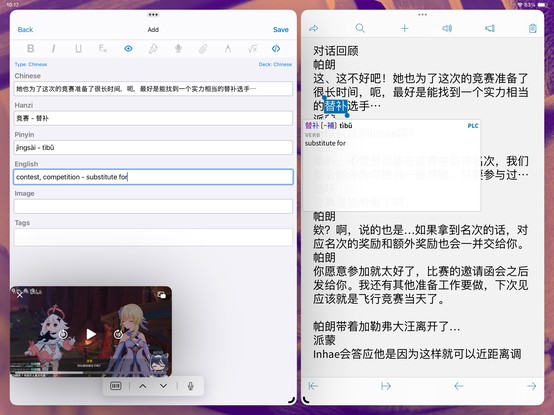Tap the word 派蒙 near bottom of reader
554x415 pixels.
324,340
